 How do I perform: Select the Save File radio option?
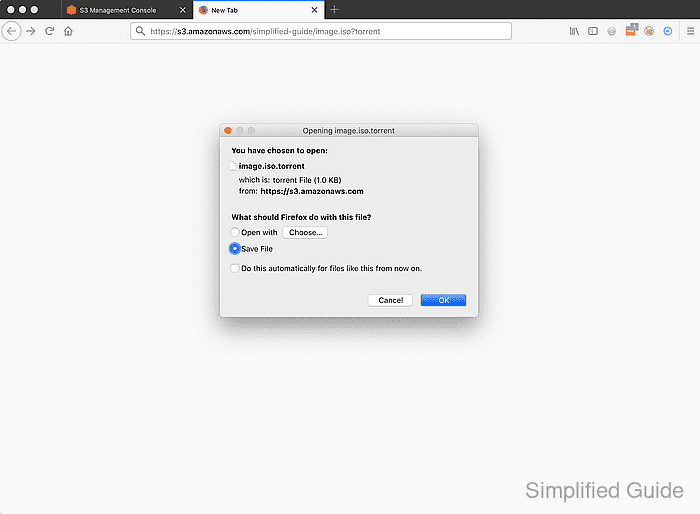click(235, 248)
